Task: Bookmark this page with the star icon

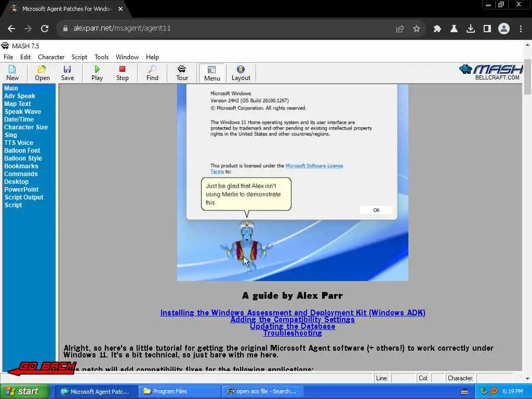Action: click(416, 29)
